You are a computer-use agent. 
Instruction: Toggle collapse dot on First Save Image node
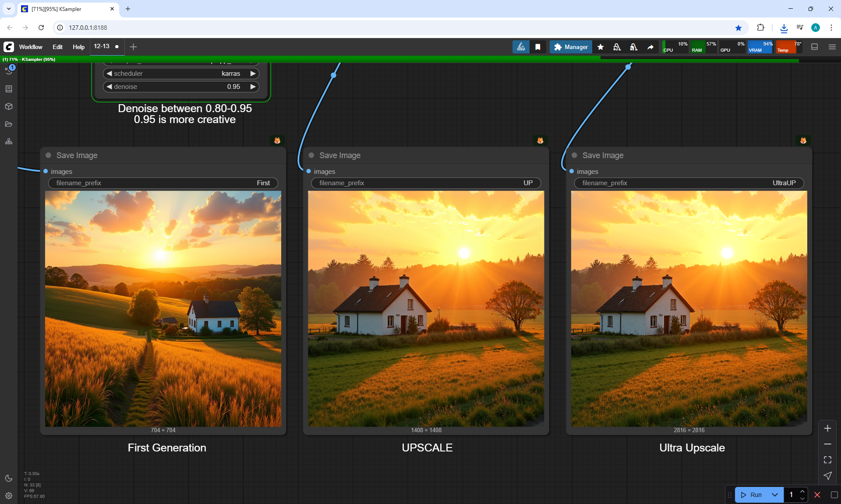coord(49,155)
